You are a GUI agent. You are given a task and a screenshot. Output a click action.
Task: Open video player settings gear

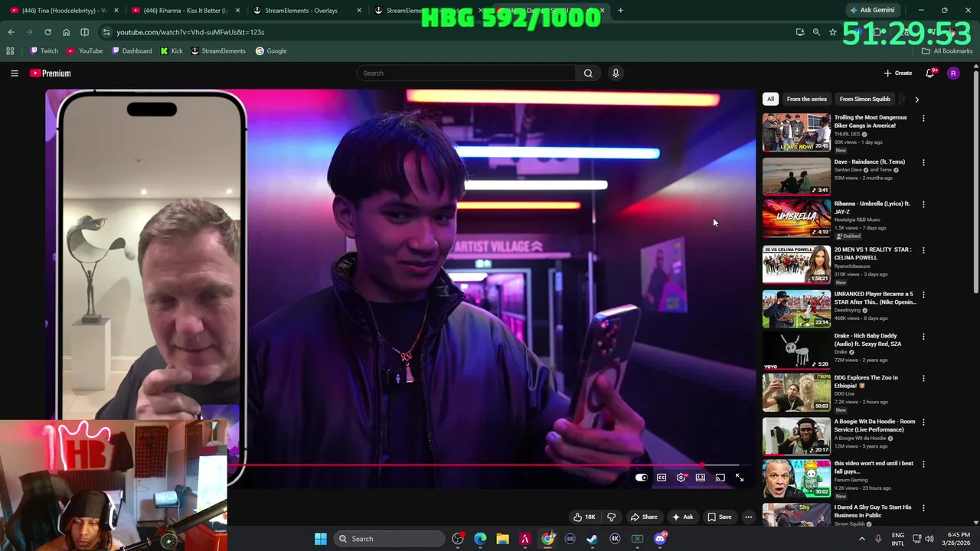coord(681,478)
